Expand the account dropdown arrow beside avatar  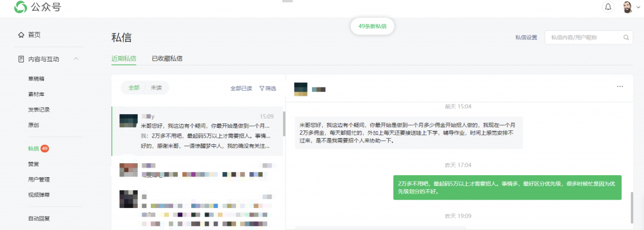coord(638,8)
